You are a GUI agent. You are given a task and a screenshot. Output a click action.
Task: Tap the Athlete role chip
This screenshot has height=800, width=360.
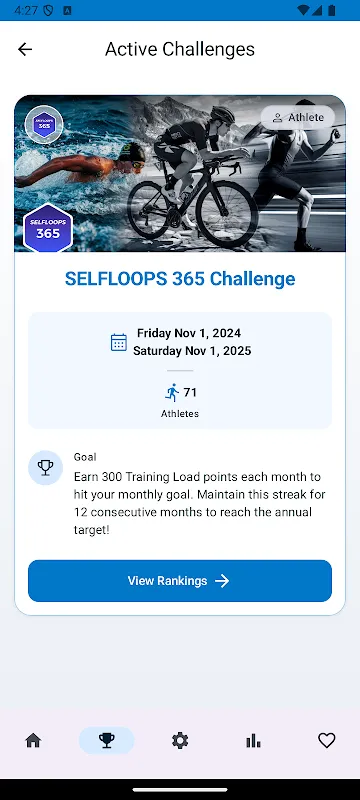point(298,118)
